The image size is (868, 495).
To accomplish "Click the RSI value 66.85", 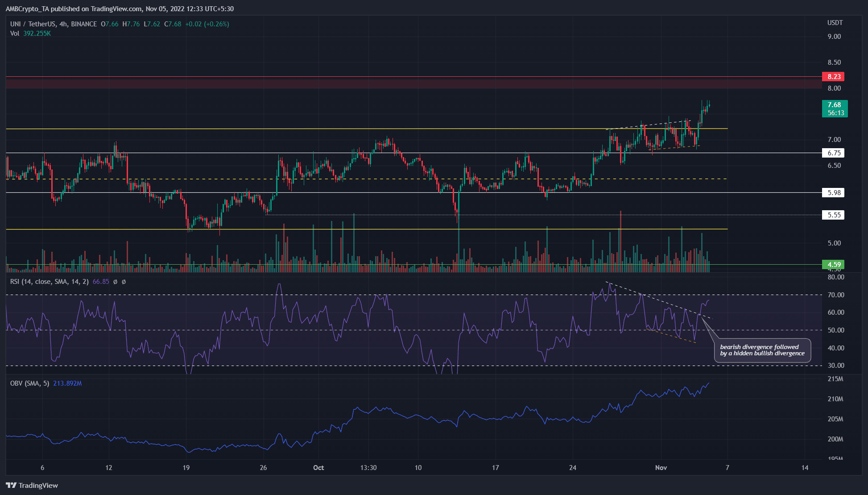I will point(101,282).
